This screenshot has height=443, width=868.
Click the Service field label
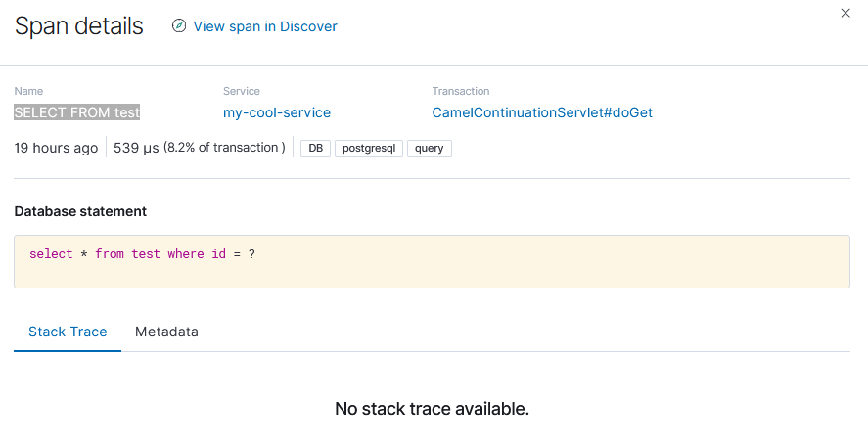[x=242, y=91]
